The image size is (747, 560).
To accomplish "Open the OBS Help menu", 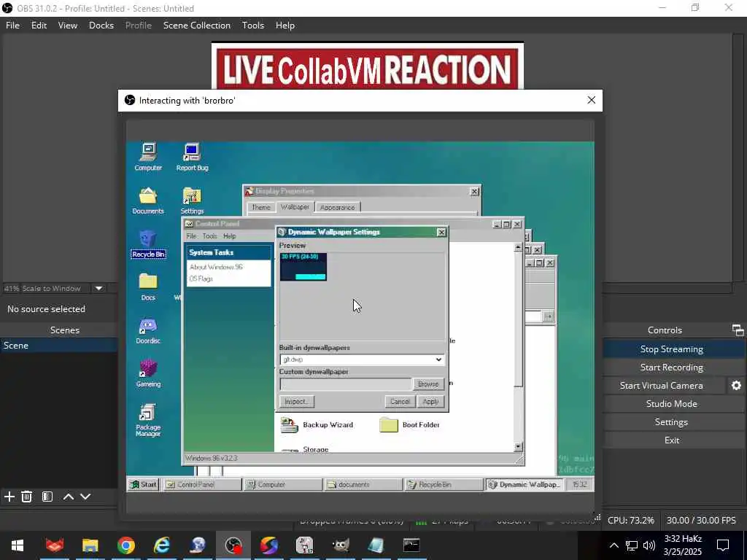I will (x=285, y=26).
